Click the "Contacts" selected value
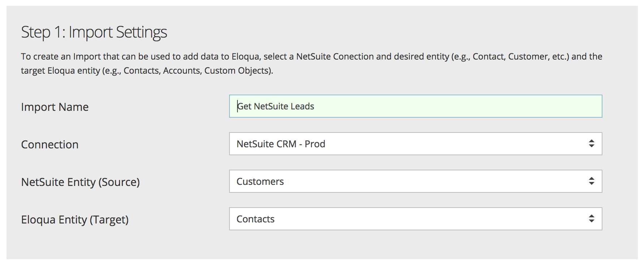This screenshot has width=644, height=265. (x=256, y=219)
